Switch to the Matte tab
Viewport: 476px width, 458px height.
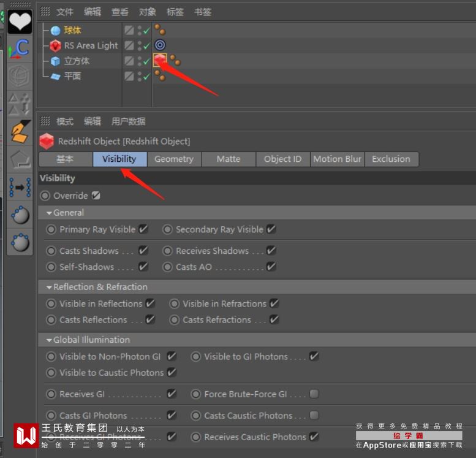point(229,159)
